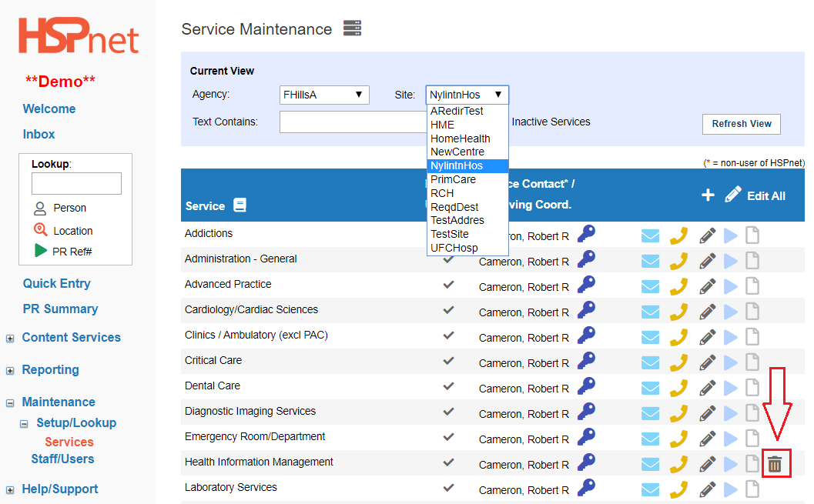
Task: Click the Lookup text field
Action: click(x=76, y=184)
